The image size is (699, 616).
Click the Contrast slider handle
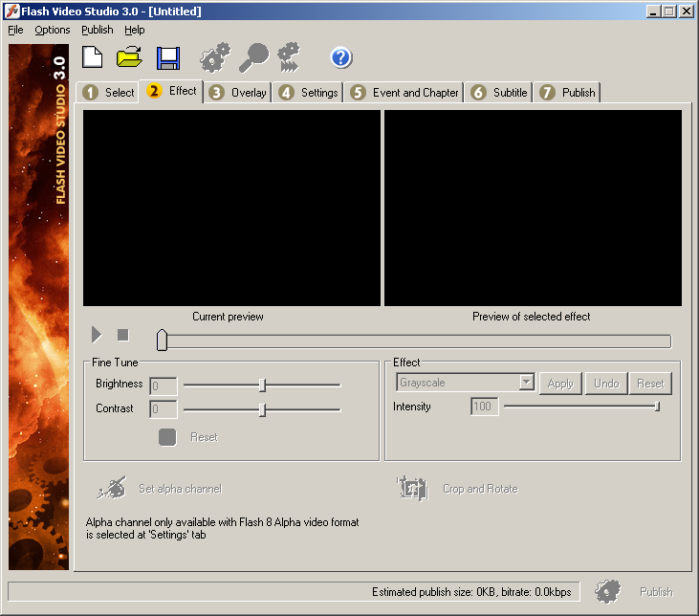[x=262, y=410]
